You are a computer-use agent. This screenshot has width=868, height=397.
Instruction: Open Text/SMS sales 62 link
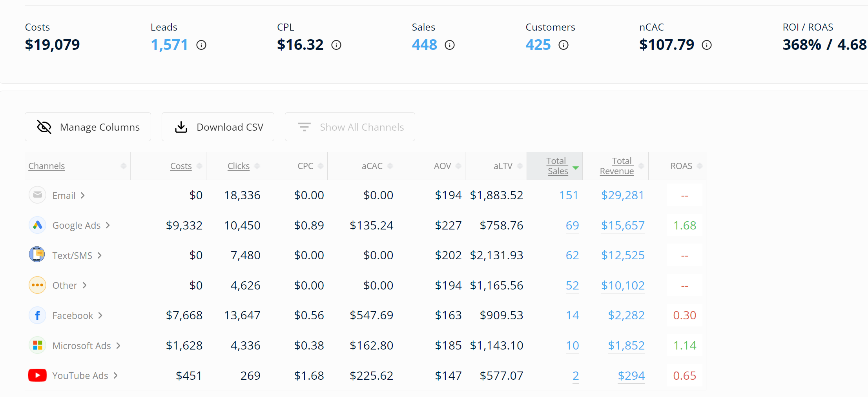click(573, 255)
